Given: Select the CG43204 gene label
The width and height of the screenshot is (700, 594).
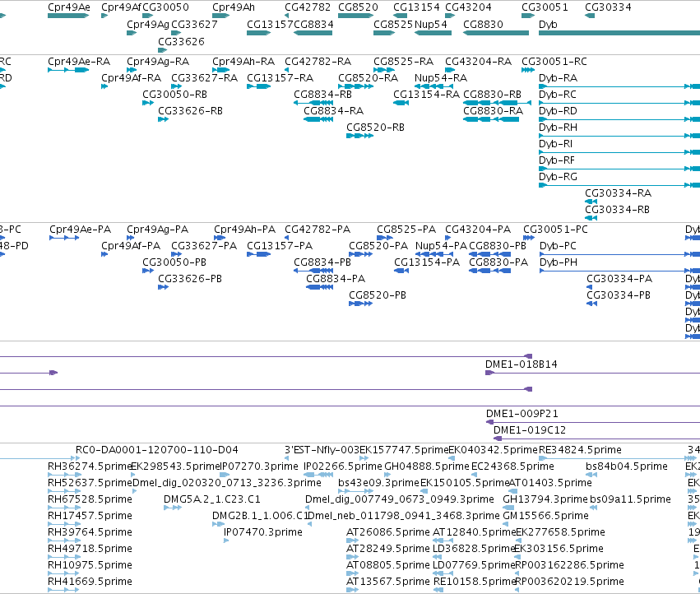Looking at the screenshot, I should coord(468,7).
